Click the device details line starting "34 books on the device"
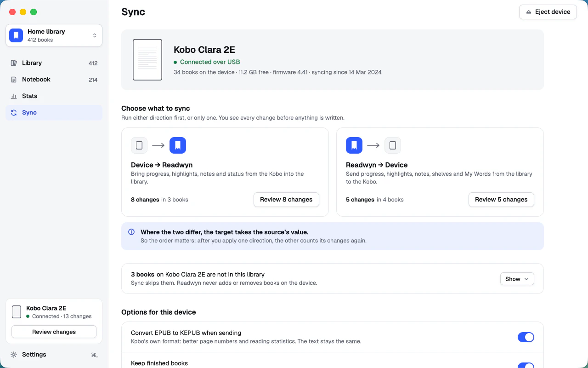 click(x=277, y=72)
